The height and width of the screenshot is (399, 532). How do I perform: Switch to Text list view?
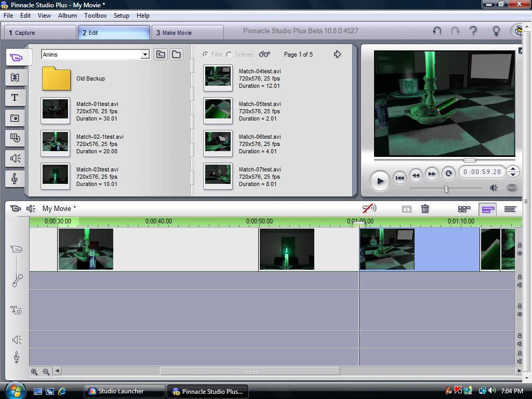[510, 209]
